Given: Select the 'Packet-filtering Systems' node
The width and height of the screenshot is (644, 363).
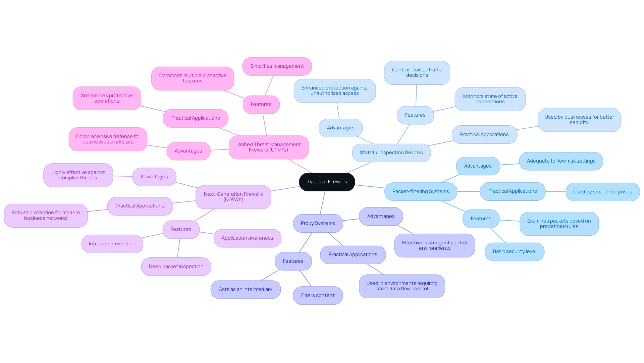Looking at the screenshot, I should click(x=420, y=191).
